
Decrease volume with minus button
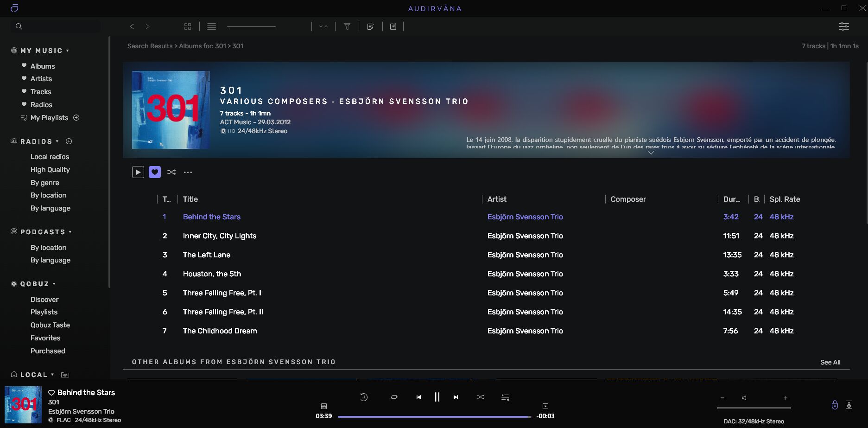pyautogui.click(x=722, y=398)
